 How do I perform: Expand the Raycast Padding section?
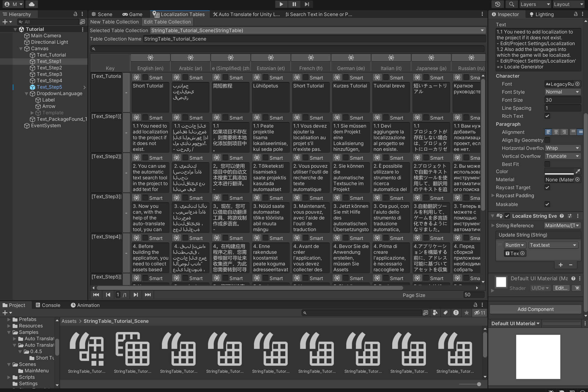pos(493,195)
